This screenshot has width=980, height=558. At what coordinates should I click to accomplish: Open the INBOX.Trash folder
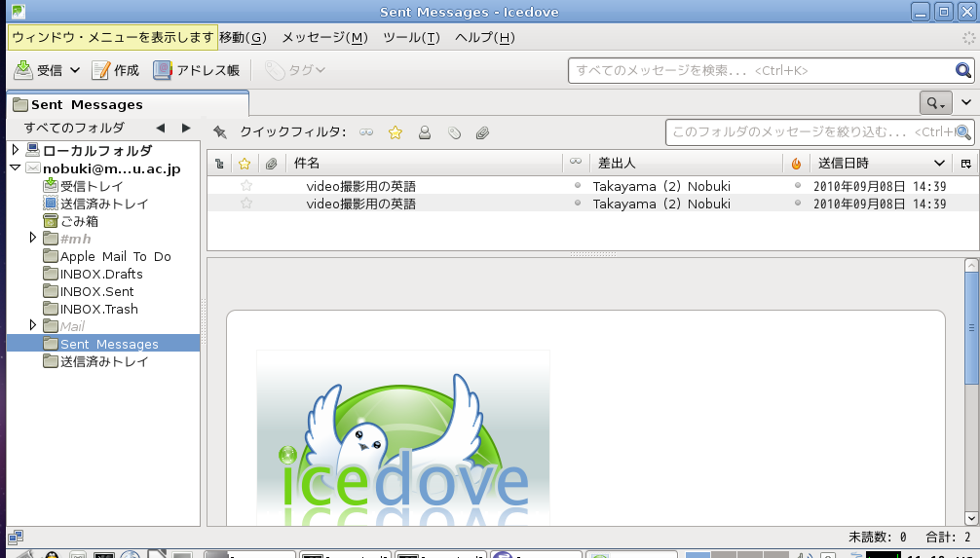(x=91, y=309)
